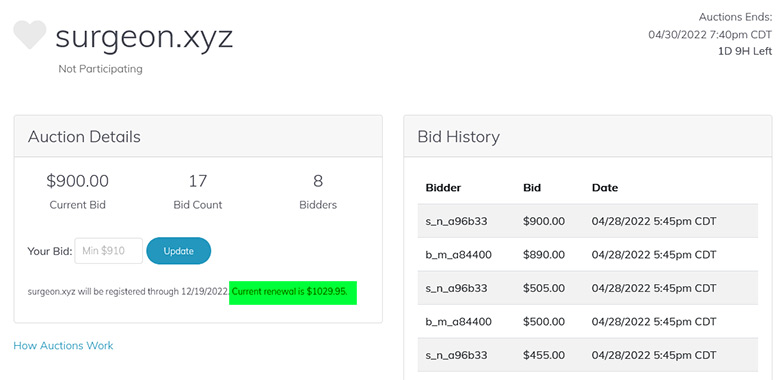Click the 8 Bidders figure
This screenshot has height=380, width=780.
pyautogui.click(x=318, y=181)
